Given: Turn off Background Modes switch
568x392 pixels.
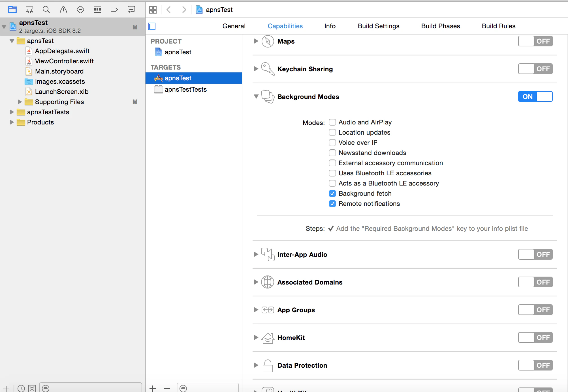Looking at the screenshot, I should click(535, 97).
